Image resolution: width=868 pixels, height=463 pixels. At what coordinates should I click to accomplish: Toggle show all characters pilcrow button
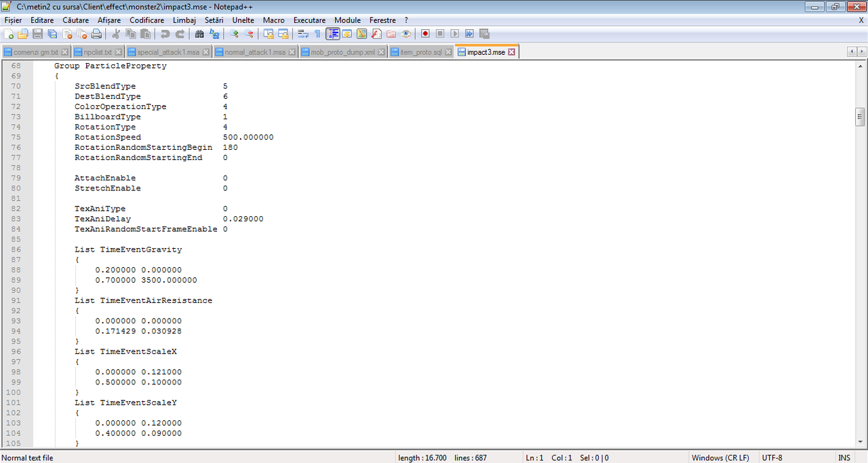[317, 34]
